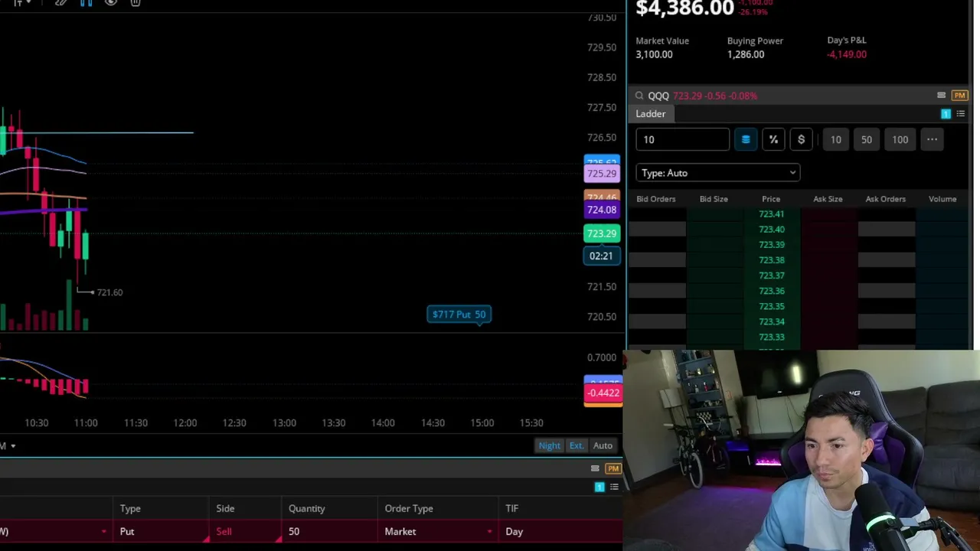Click the Side column header
Viewport: 980px width, 551px height.
[x=225, y=509]
